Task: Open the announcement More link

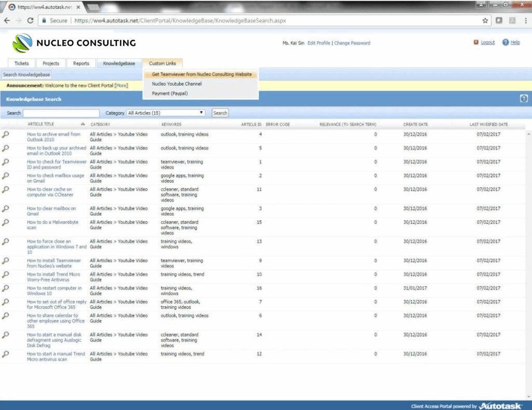Action: 121,85
